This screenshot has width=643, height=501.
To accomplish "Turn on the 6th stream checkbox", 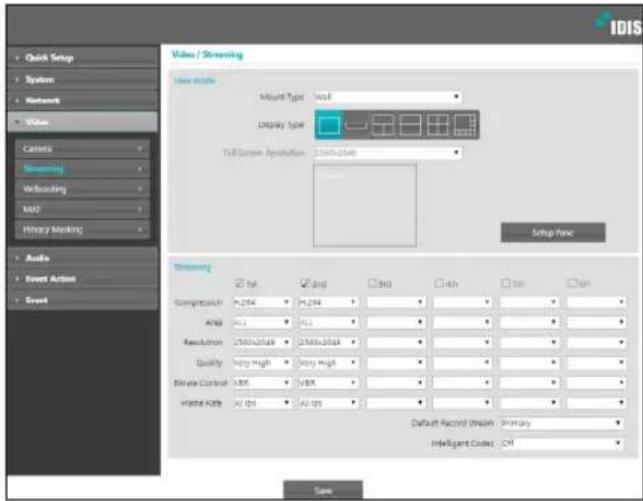I will [572, 283].
